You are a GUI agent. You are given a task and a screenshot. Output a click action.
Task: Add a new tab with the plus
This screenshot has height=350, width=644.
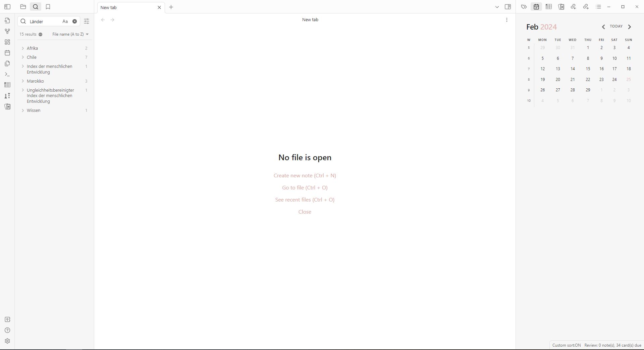[x=171, y=7]
